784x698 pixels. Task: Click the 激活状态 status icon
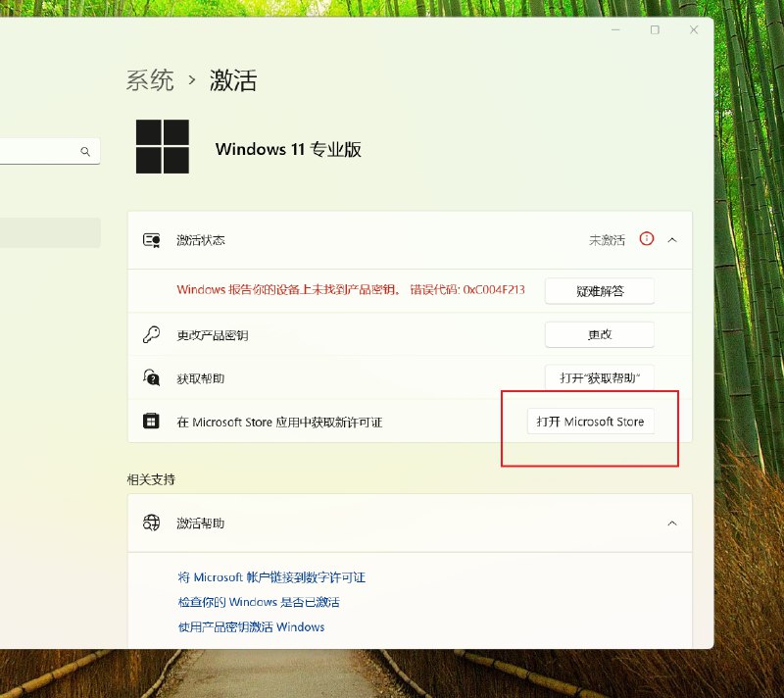151,238
